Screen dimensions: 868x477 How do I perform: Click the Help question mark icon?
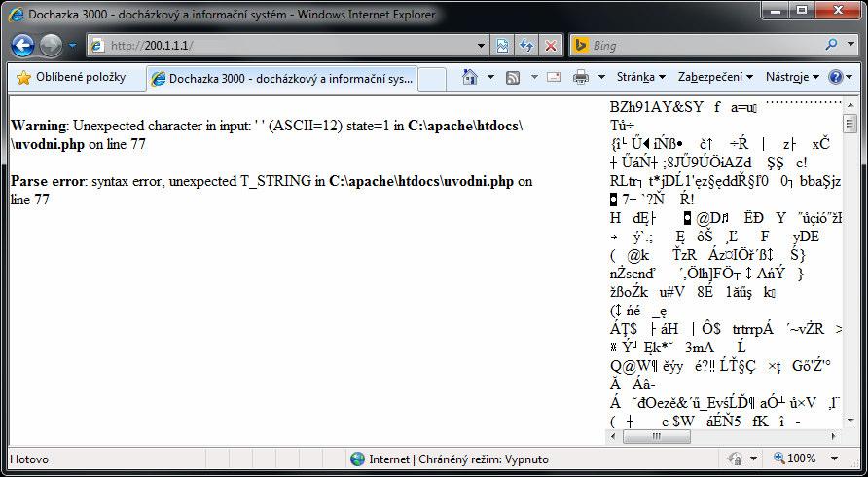[x=835, y=78]
